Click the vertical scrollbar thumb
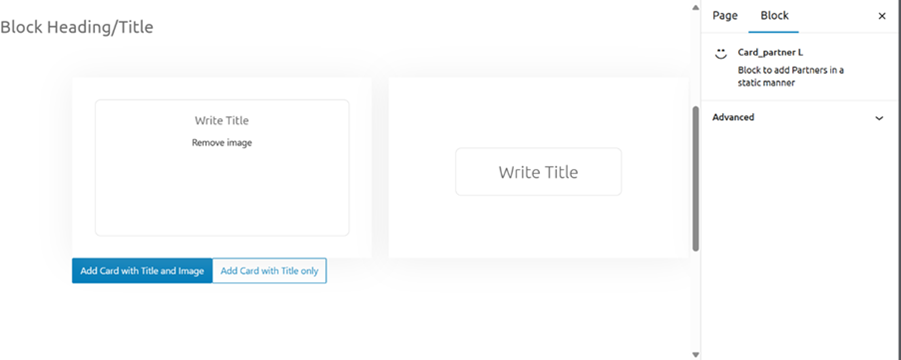 695,178
